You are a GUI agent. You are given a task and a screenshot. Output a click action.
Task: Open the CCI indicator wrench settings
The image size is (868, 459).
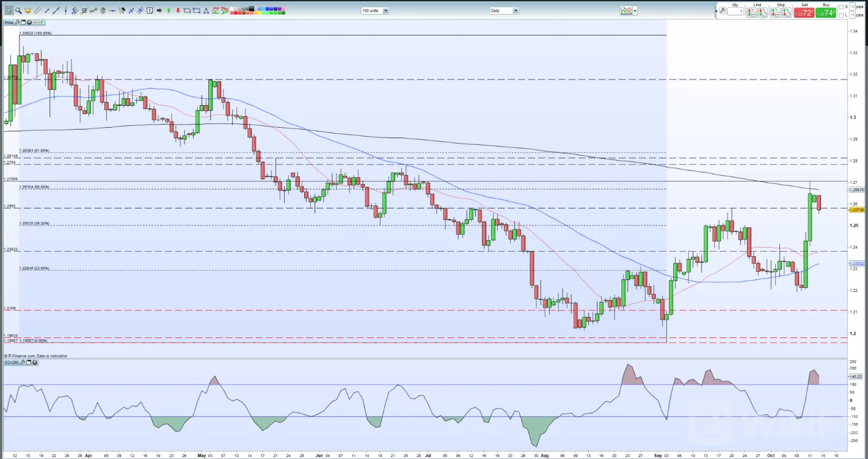pos(23,362)
